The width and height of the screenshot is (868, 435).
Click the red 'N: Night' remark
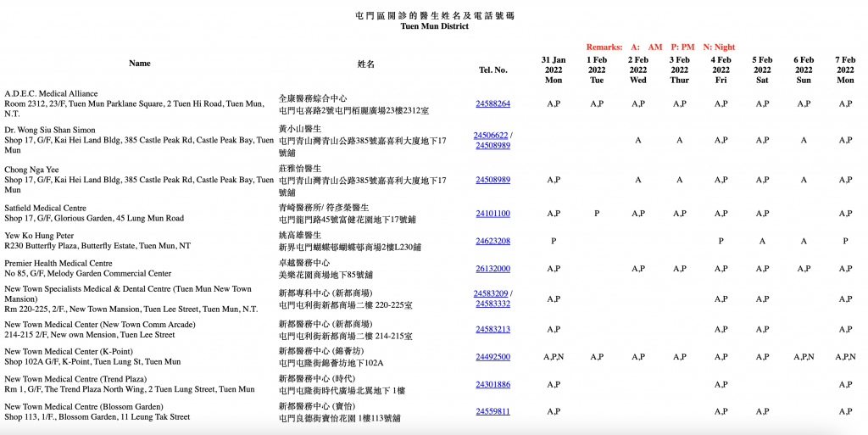point(719,47)
